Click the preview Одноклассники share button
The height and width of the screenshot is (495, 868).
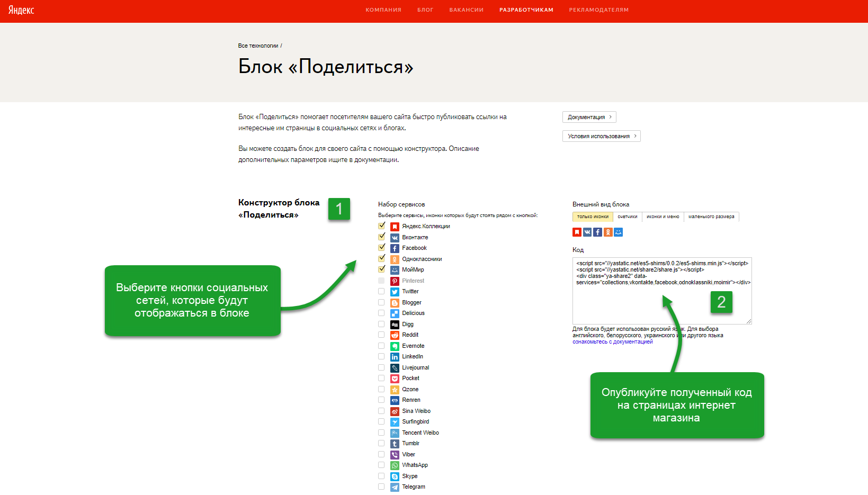pos(608,232)
